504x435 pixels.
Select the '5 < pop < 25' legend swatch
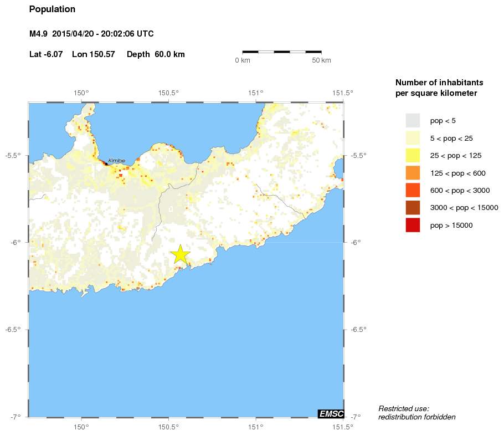click(x=413, y=138)
